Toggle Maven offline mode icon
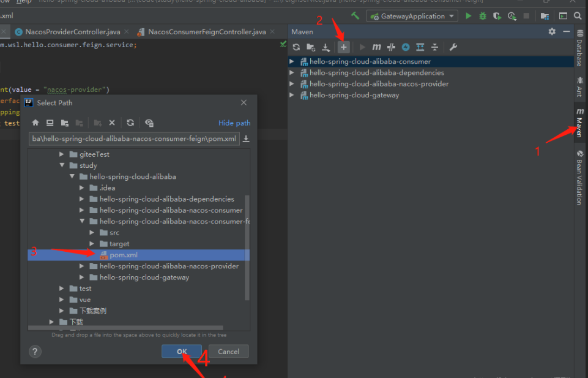This screenshot has width=588, height=378. (391, 47)
